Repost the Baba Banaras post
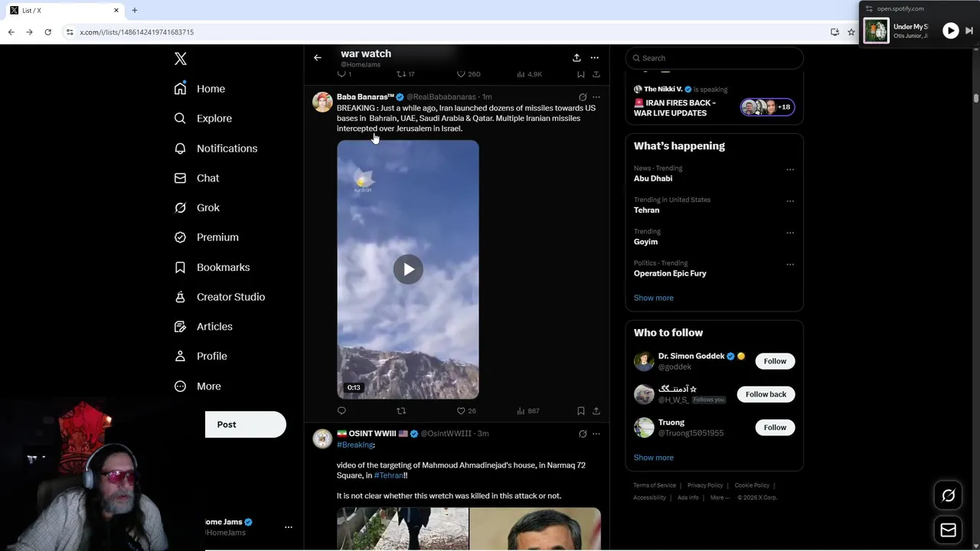 pyautogui.click(x=401, y=411)
